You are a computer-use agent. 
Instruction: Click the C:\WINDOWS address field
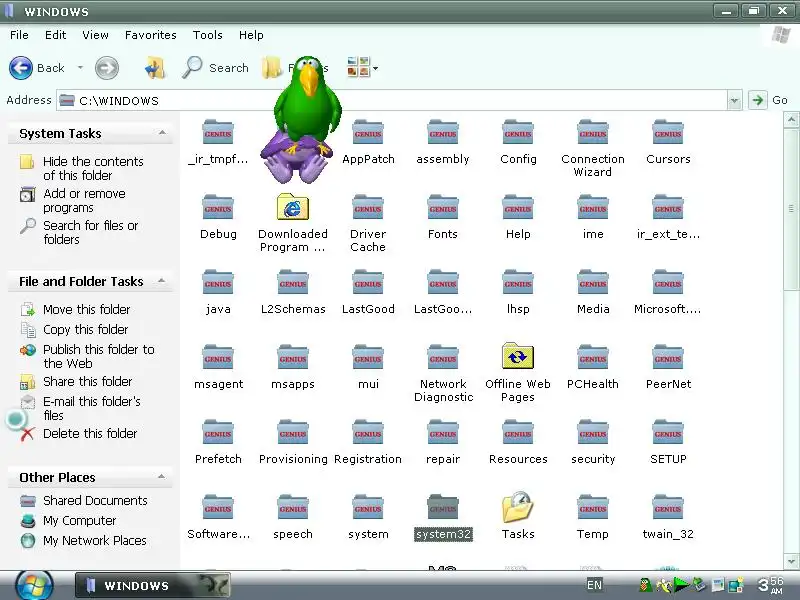point(393,101)
